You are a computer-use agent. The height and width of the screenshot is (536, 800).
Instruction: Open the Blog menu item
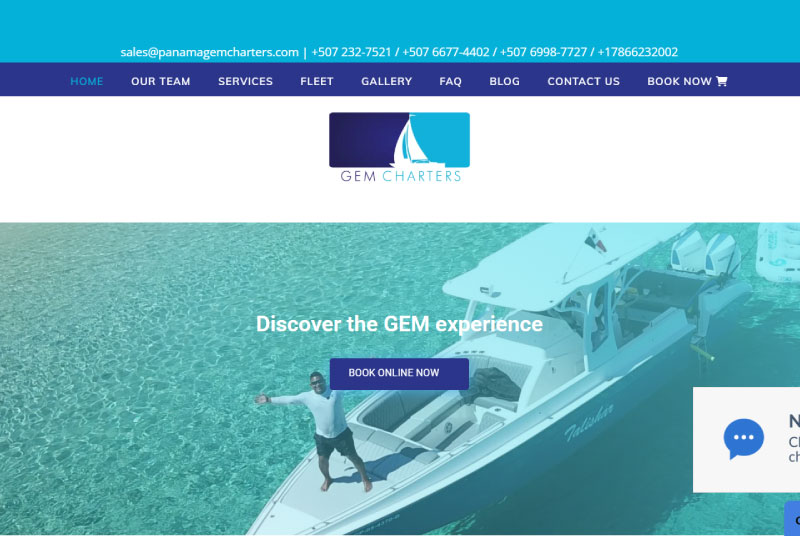coord(505,81)
